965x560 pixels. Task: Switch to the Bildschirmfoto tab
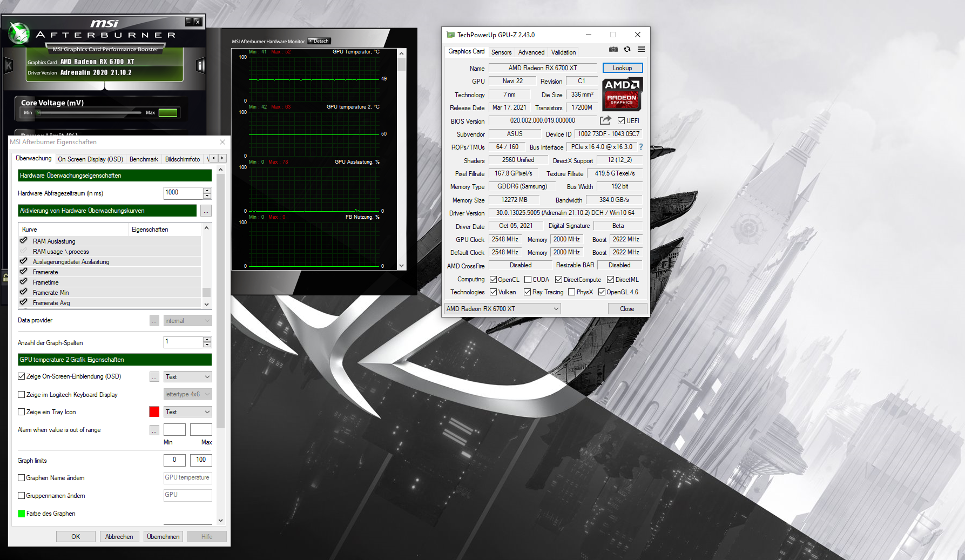click(x=183, y=159)
